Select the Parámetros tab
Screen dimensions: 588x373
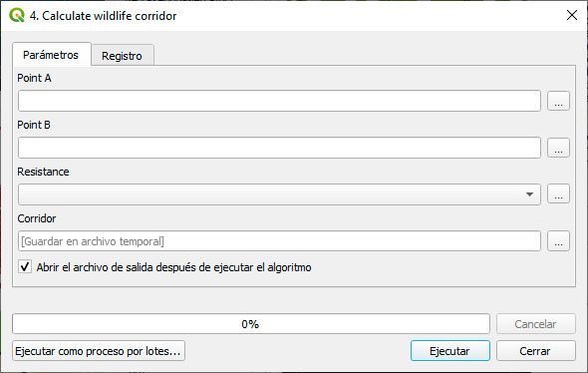pos(51,55)
